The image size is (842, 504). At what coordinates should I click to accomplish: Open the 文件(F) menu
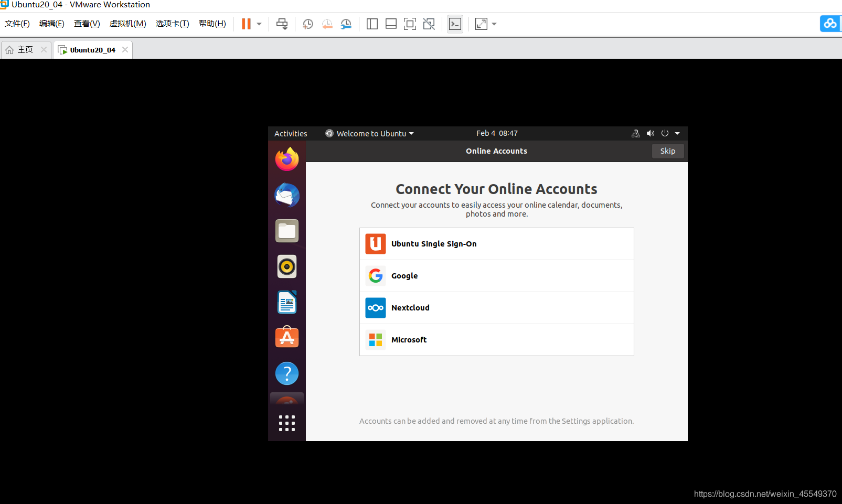point(17,24)
